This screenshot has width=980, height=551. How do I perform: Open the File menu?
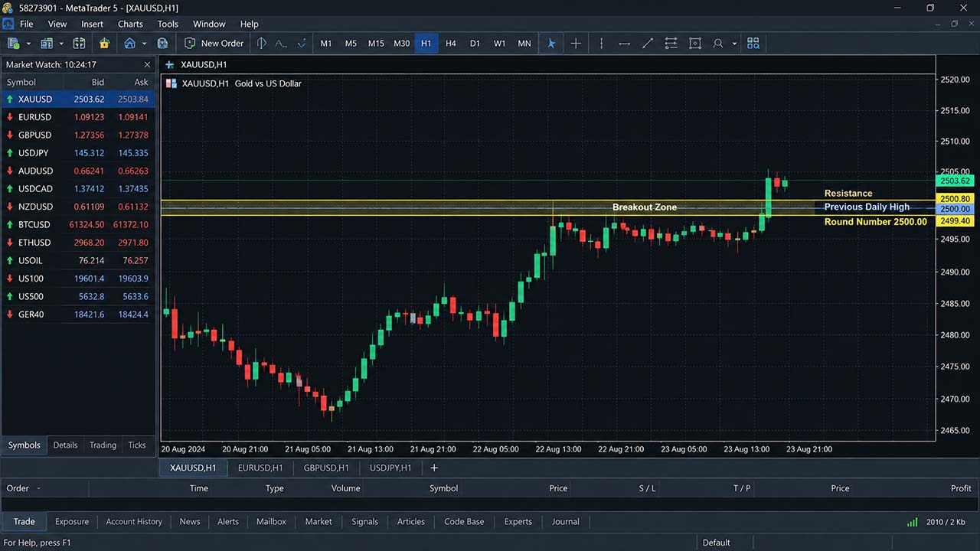click(x=26, y=24)
